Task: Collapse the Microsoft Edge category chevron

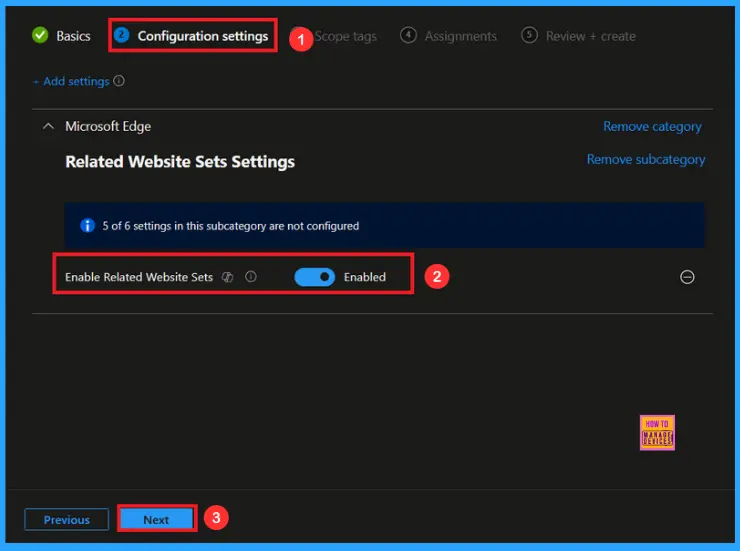Action: coord(48,126)
